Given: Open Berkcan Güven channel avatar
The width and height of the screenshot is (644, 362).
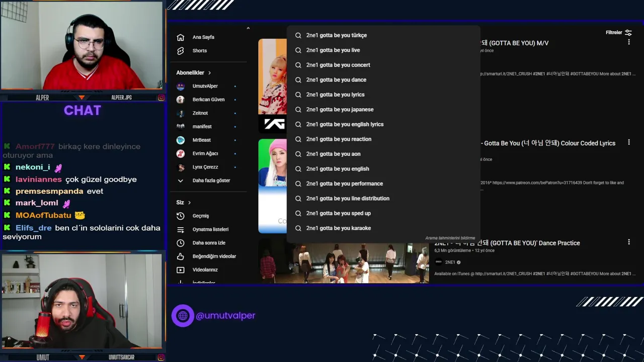Looking at the screenshot, I should (181, 100).
